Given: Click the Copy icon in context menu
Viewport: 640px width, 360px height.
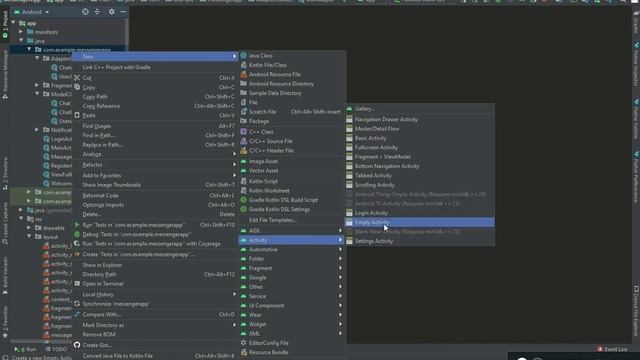Looking at the screenshot, I should (x=77, y=87).
